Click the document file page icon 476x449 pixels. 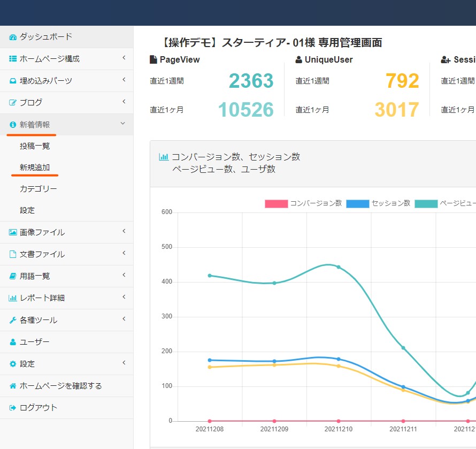13,254
